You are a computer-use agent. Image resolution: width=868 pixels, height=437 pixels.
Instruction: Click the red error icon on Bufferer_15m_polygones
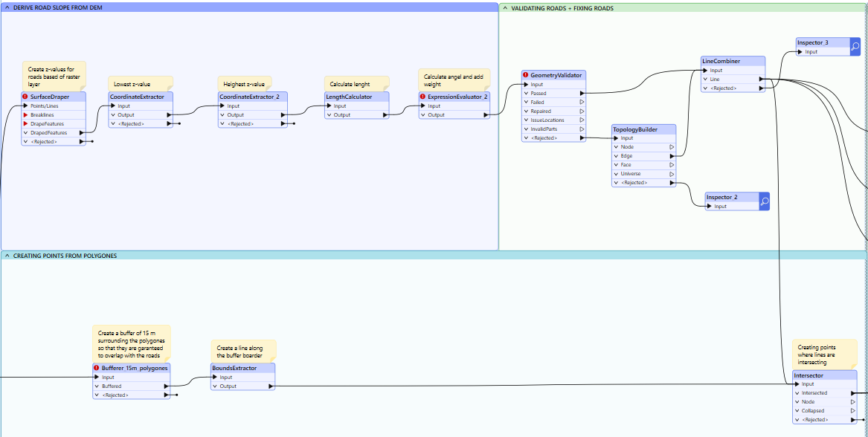tap(97, 368)
